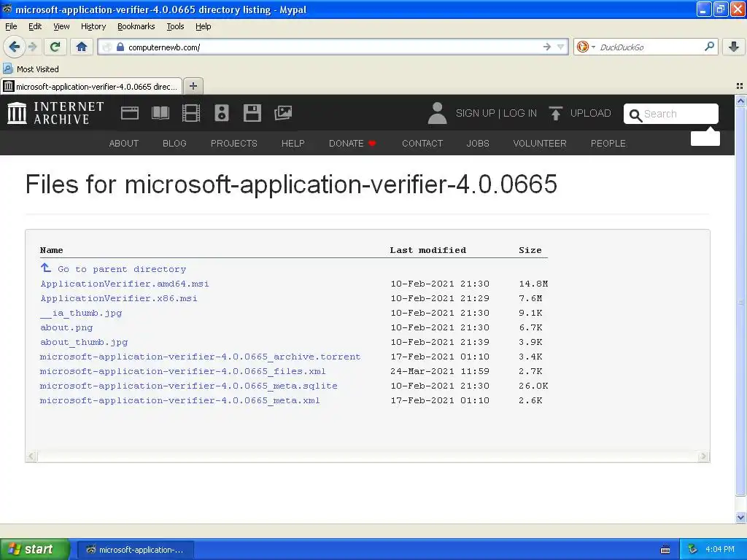The width and height of the screenshot is (747, 560).
Task: Click the browser address bar field
Action: click(333, 47)
